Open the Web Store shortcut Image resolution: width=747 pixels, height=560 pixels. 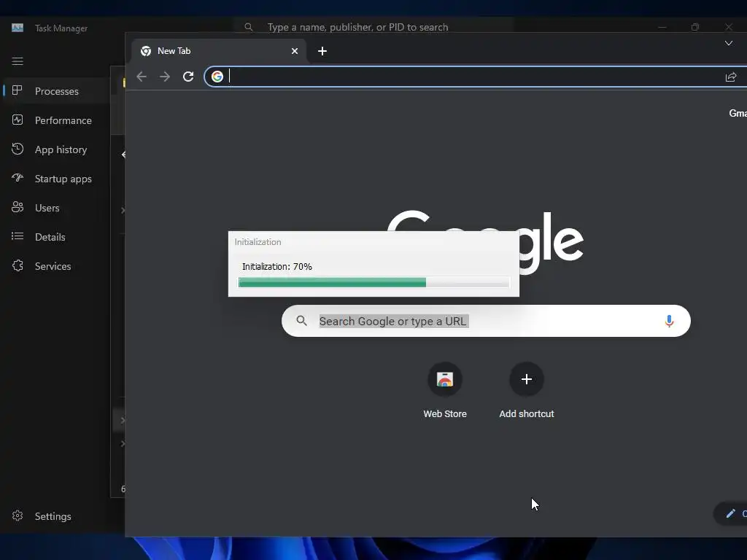click(445, 391)
